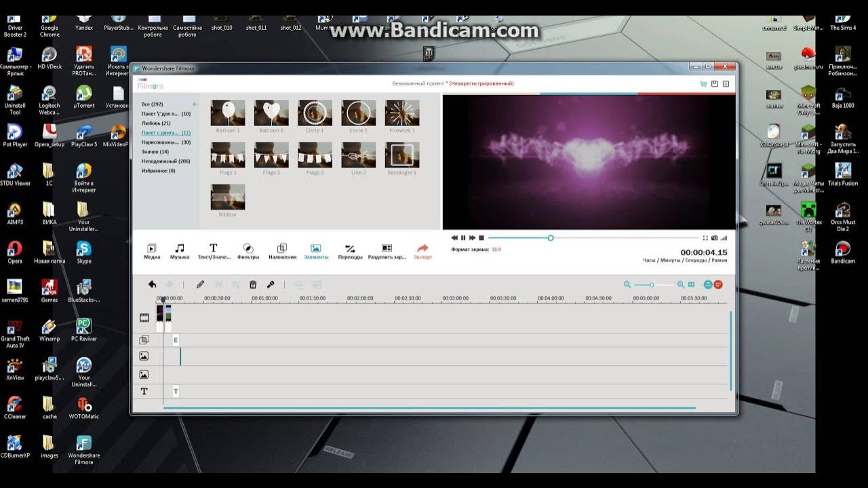Open the Skype desktop icon

tap(84, 252)
